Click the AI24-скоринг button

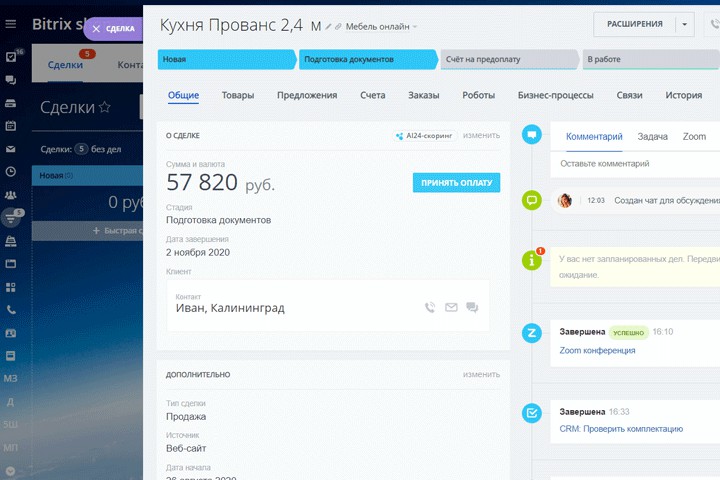(424, 136)
